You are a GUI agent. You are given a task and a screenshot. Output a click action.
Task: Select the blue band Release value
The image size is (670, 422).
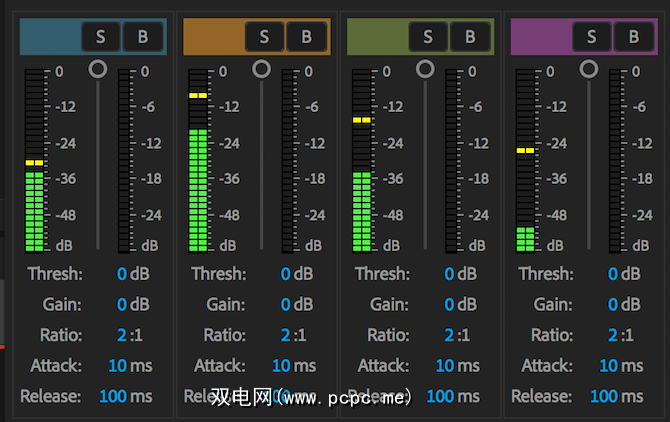click(113, 397)
